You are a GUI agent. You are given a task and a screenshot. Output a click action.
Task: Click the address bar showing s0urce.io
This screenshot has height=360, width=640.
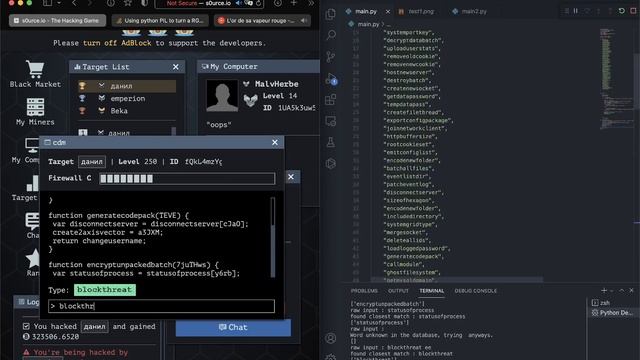click(x=209, y=3)
